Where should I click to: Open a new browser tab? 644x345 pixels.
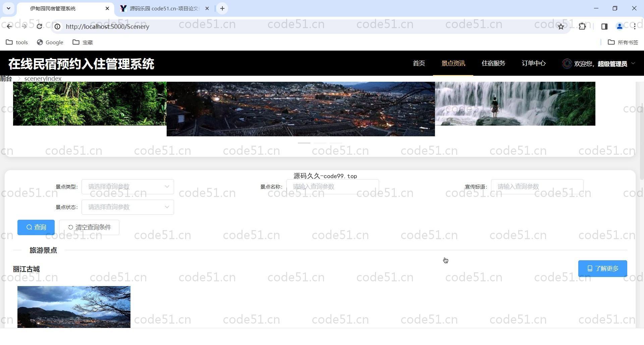[x=222, y=8]
